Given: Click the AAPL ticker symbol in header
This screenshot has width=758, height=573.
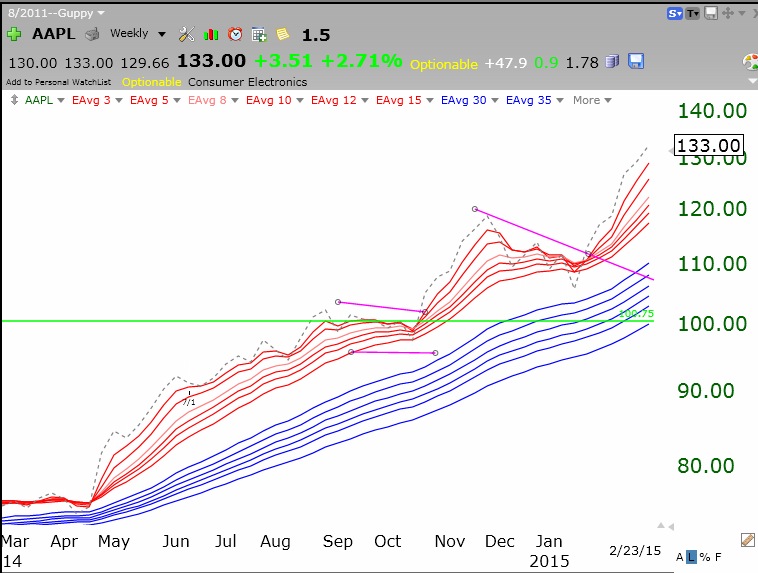Looking at the screenshot, I should (54, 34).
